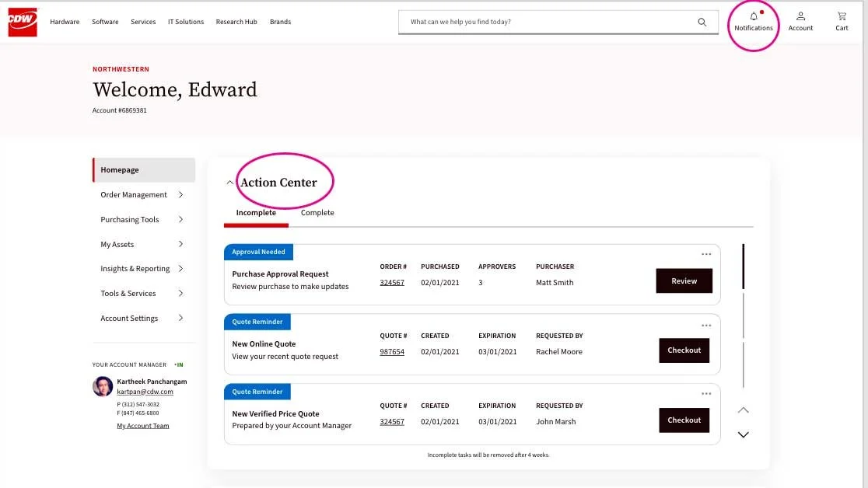Open the Notifications bell

point(754,22)
